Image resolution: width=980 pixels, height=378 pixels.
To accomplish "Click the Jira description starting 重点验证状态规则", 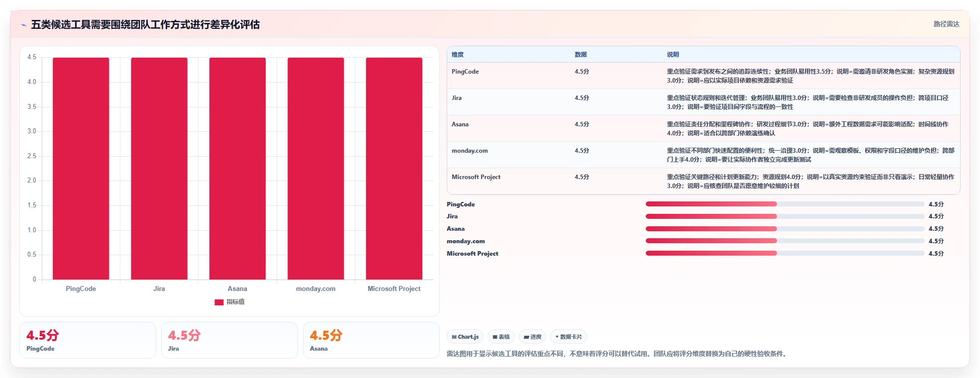I will [808, 102].
